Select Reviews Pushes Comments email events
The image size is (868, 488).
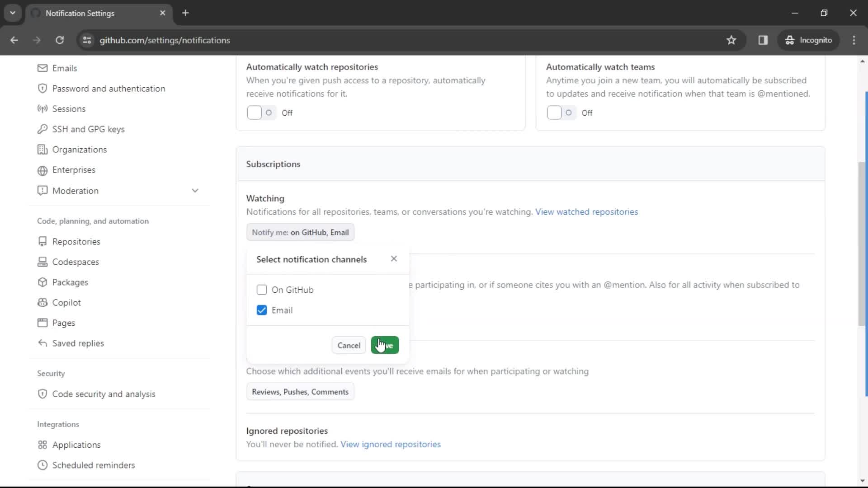coord(300,391)
